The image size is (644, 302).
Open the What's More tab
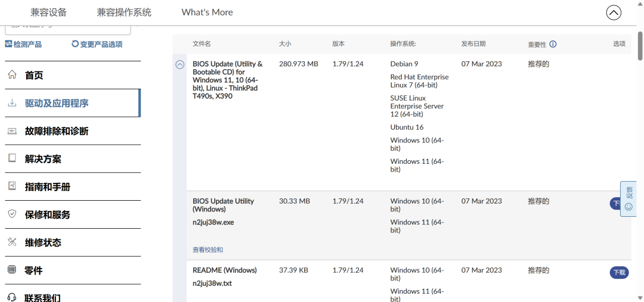click(207, 13)
